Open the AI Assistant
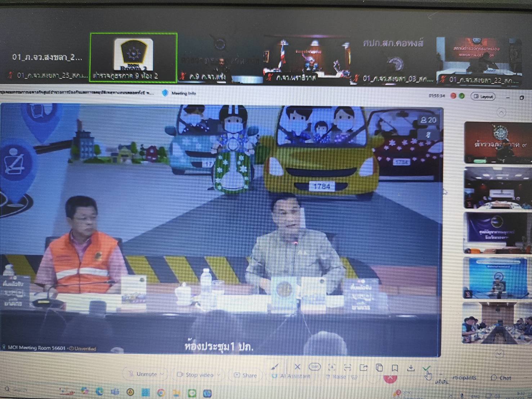This screenshot has height=399, width=532. point(291,376)
